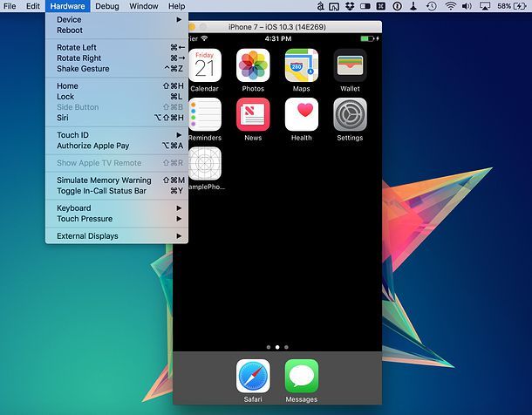Viewport: 532px width, 415px height.
Task: Click the simulator clock 4:31 PM
Action: pos(278,38)
